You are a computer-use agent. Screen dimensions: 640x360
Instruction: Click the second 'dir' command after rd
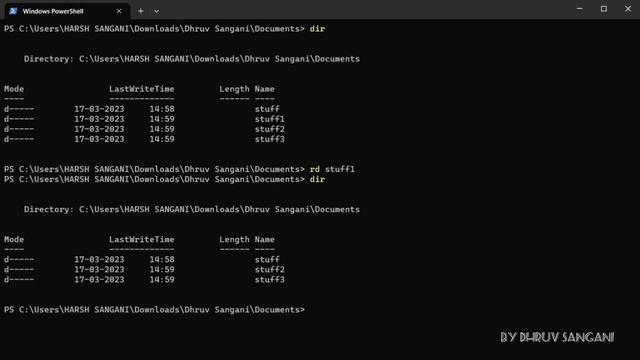tap(317, 179)
